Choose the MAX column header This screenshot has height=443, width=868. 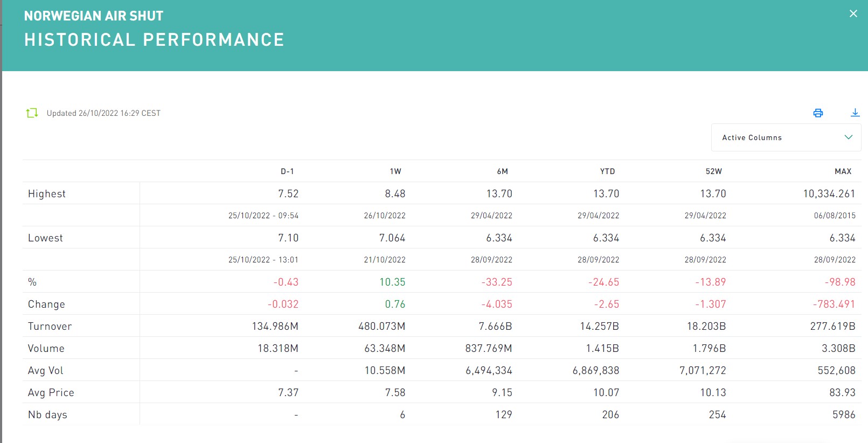point(843,171)
